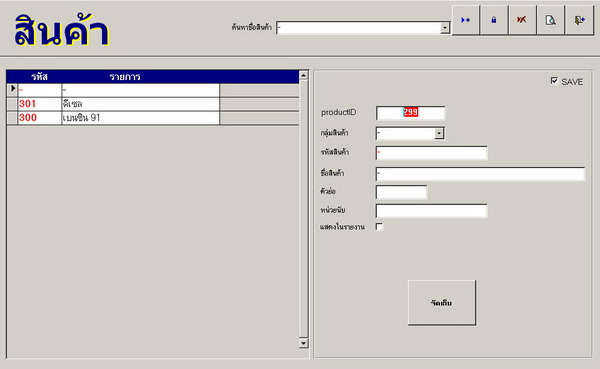Click the record selector arrow of first row
The width and height of the screenshot is (600, 369).
(13, 89)
